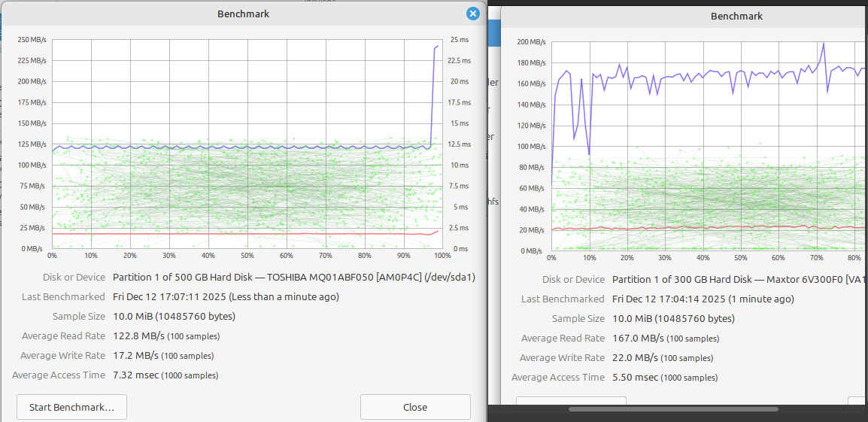
Task: Click the '225 MB/s' axis label
Action: pos(32,60)
